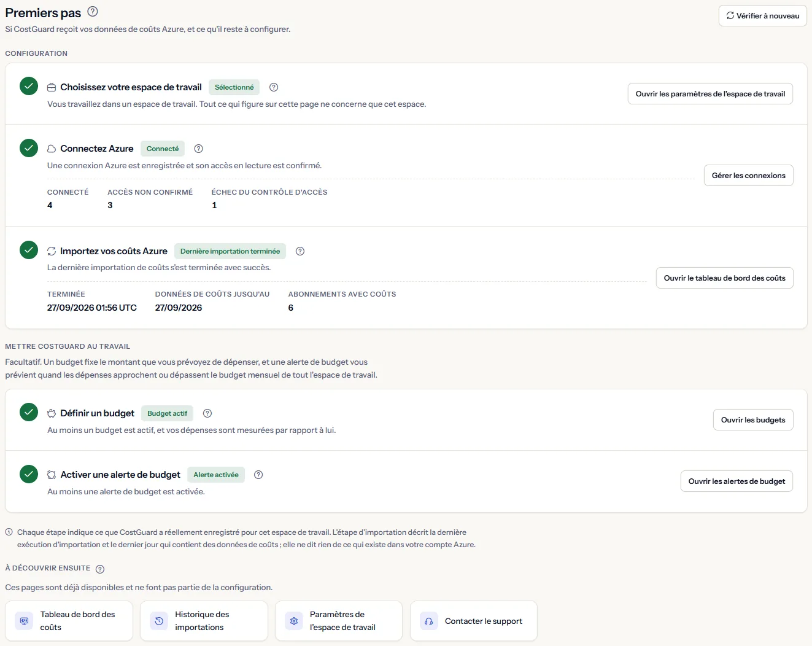812x646 pixels.
Task: Click the briefcase icon of Choisissez votre espace
Action: [52, 87]
